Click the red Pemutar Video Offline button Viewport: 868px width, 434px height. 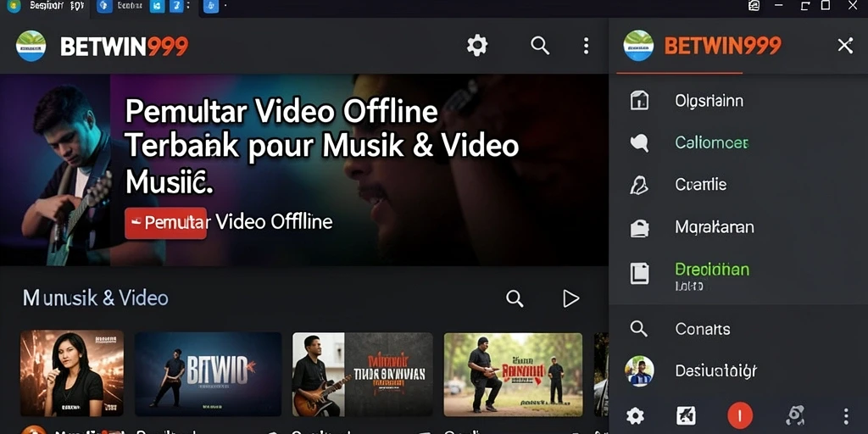pyautogui.click(x=165, y=223)
